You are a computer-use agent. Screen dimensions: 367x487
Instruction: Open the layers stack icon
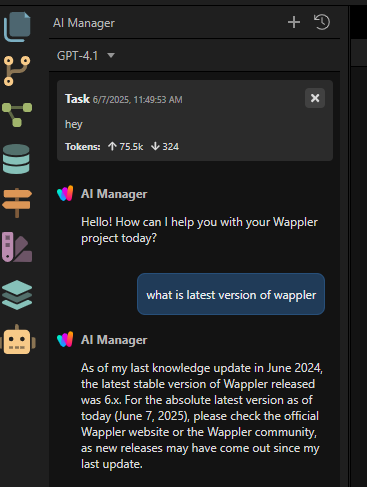17,295
